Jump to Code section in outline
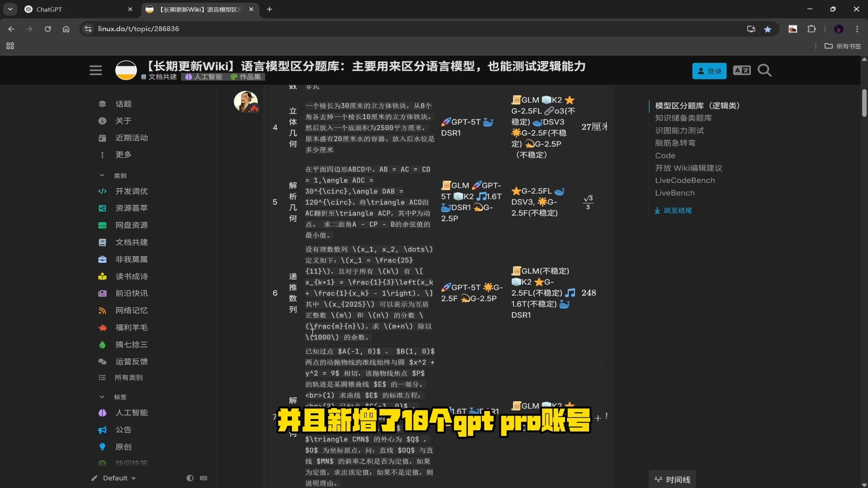Screen dimensions: 868x488 click(x=665, y=155)
